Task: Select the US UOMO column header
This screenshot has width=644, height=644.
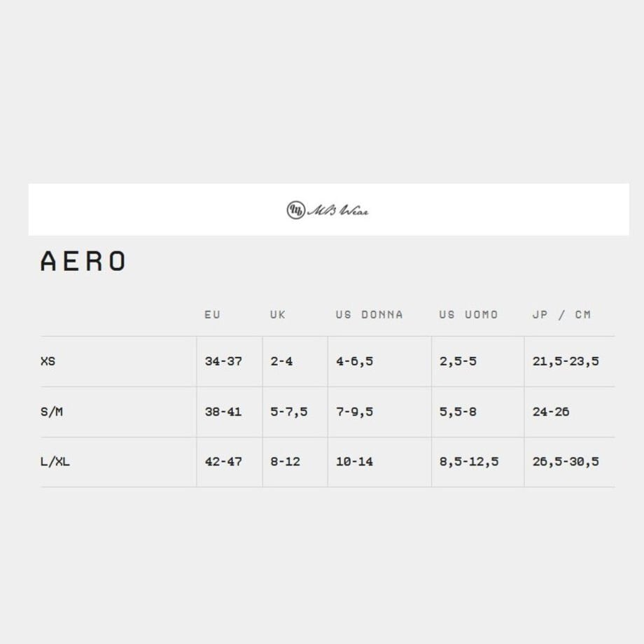Action: 468,314
